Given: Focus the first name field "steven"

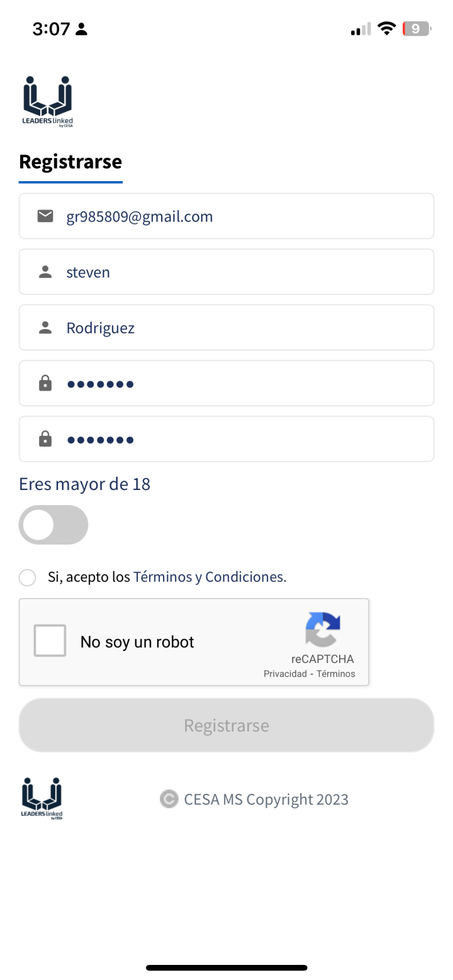Looking at the screenshot, I should click(239, 272).
